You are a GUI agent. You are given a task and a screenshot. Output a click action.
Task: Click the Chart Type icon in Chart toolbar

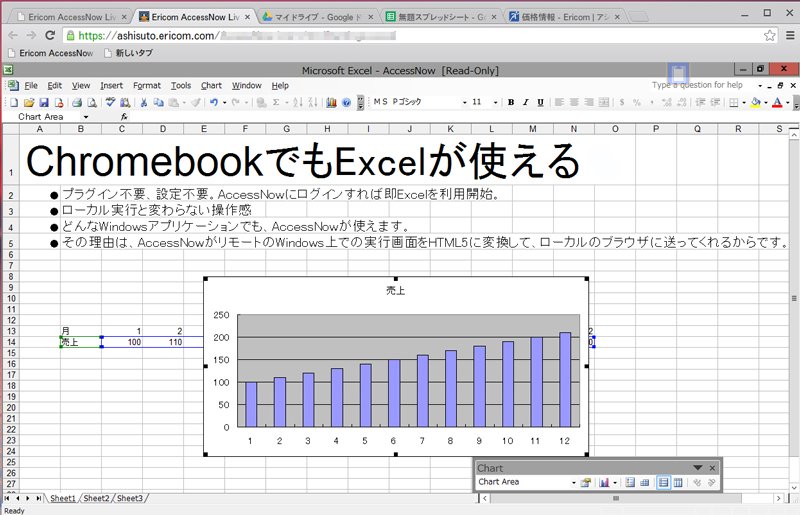coord(604,482)
